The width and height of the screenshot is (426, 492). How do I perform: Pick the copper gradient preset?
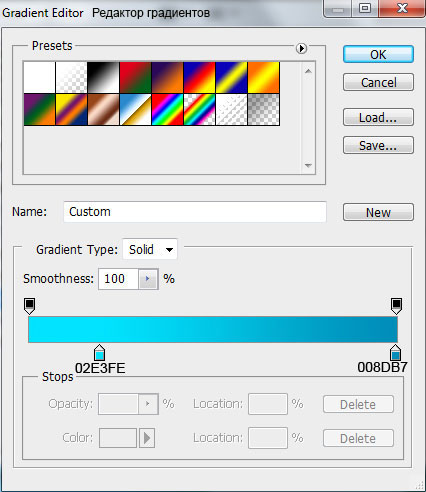click(x=103, y=109)
